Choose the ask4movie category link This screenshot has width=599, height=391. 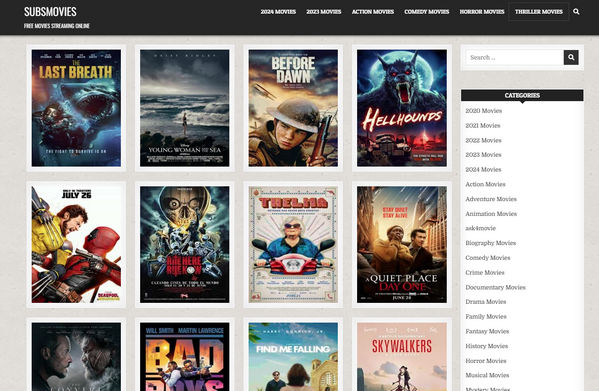click(481, 228)
